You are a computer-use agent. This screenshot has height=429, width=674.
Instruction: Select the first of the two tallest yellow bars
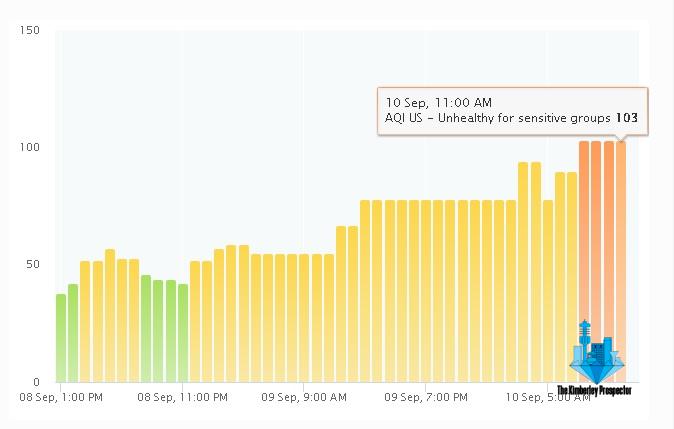[523, 270]
